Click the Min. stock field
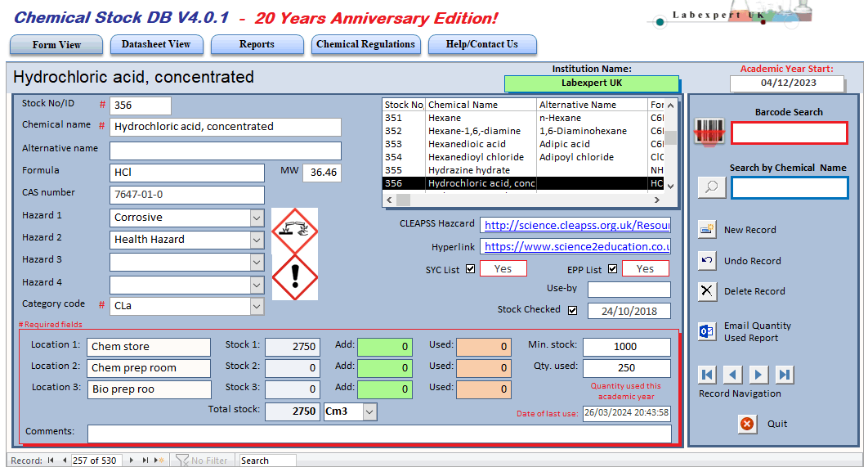The image size is (868, 472). tap(627, 347)
